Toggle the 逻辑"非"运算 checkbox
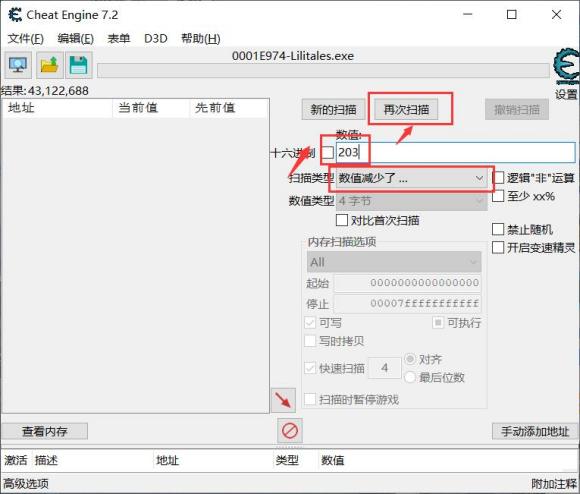Viewport: 580px width, 494px height. tap(498, 178)
